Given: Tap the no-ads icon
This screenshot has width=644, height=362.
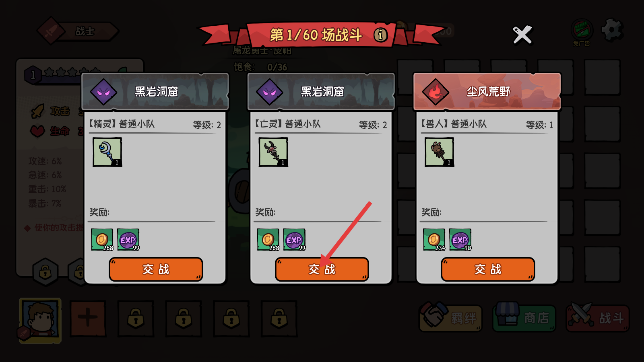Looking at the screenshot, I should click(x=582, y=31).
